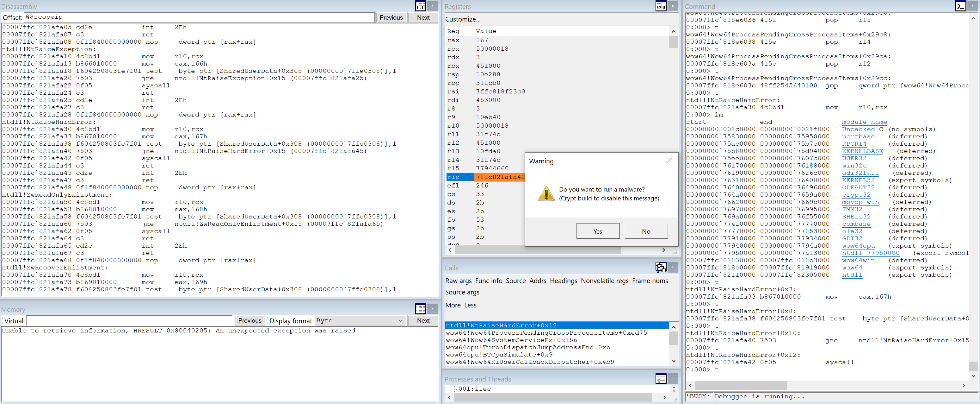Click the command input field next to BUSY
Viewport: 980px width, 404px height.
pyautogui.click(x=846, y=396)
